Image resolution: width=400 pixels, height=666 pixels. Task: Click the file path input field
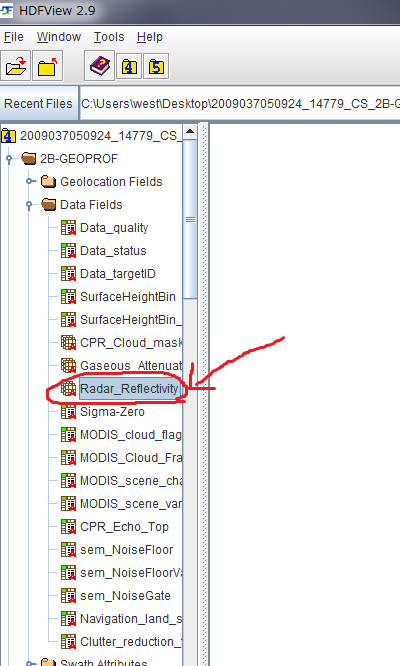240,104
